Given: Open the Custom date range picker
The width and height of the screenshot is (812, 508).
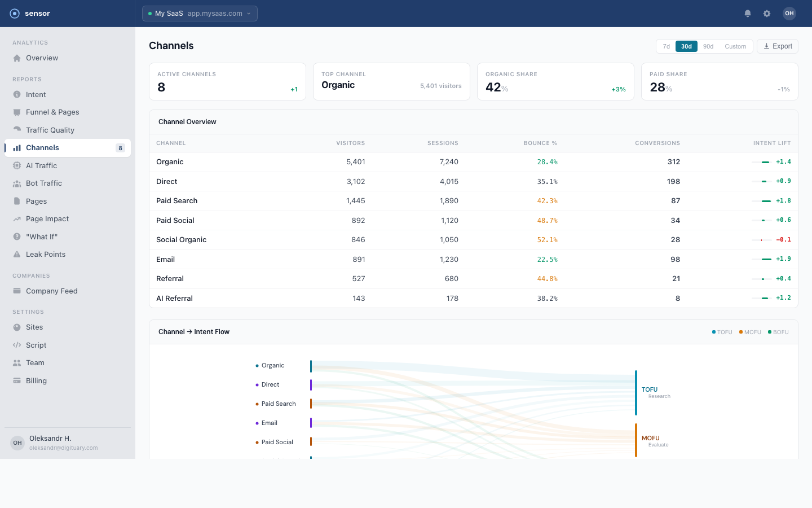Looking at the screenshot, I should coord(735,46).
